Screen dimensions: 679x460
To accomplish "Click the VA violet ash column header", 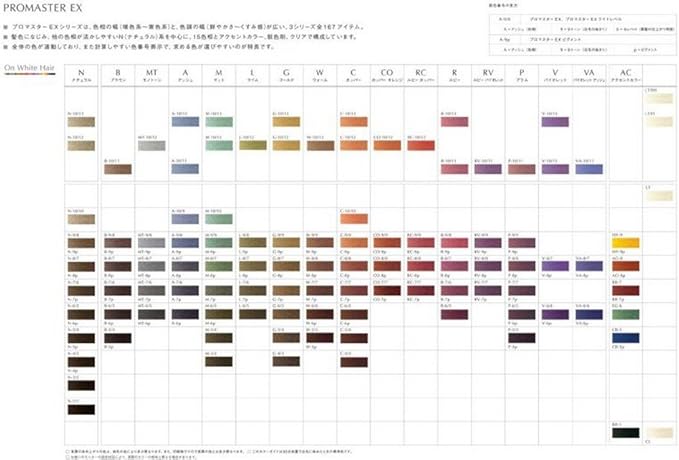I will [589, 75].
